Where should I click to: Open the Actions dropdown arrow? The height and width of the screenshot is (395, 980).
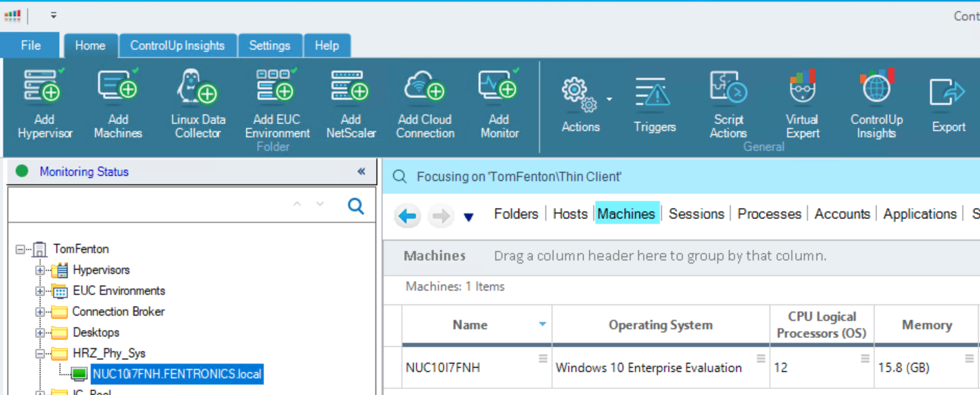point(609,99)
